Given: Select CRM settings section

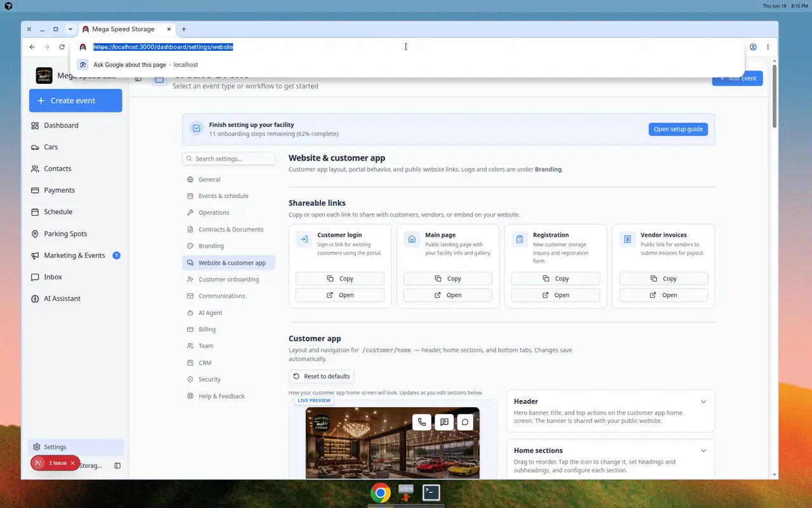Looking at the screenshot, I should (x=228, y=363).
